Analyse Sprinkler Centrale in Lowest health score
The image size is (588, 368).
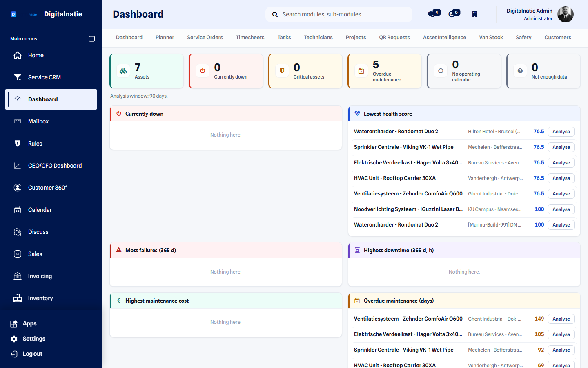pos(561,147)
